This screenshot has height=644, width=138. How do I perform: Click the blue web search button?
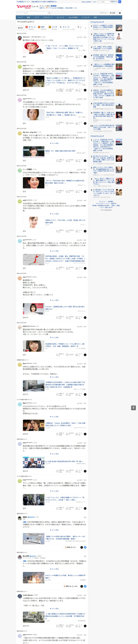click(x=120, y=2)
